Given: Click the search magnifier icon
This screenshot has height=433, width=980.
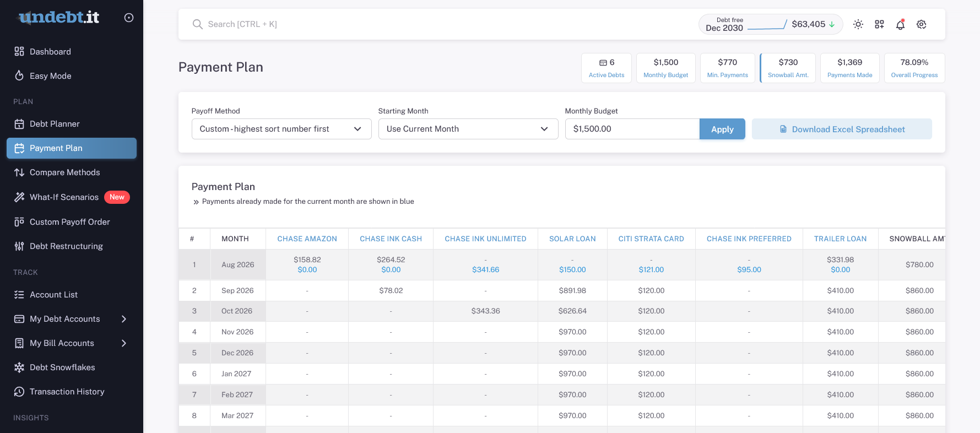Looking at the screenshot, I should point(197,24).
